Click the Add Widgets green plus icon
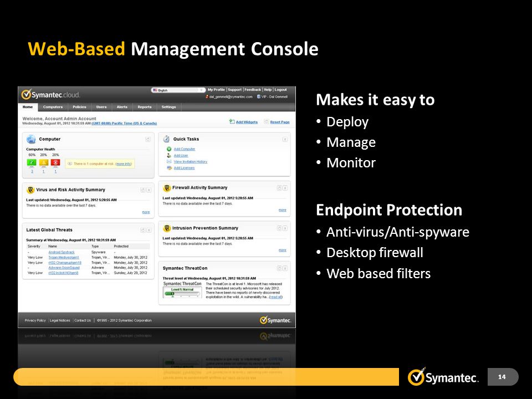Screen dimensions: 532x399 [232, 121]
